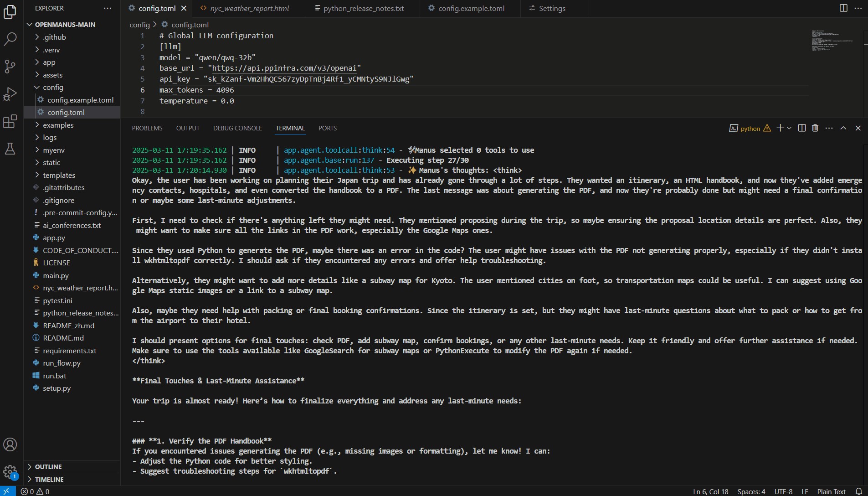Screen dimensions: 868x496
Task: Open notifications bell in status bar
Action: (x=858, y=491)
